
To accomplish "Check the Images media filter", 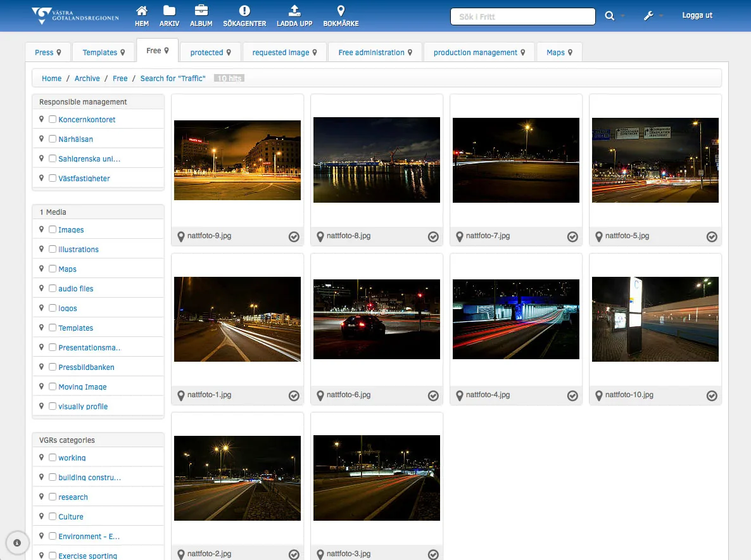I will pos(53,229).
